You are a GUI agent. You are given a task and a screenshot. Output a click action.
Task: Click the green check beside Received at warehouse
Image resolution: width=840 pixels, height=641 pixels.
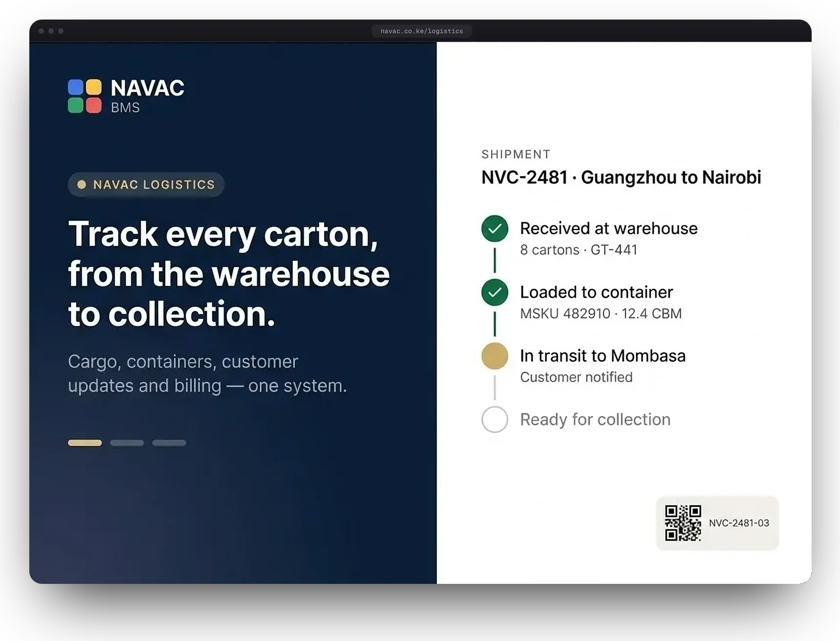pos(495,228)
